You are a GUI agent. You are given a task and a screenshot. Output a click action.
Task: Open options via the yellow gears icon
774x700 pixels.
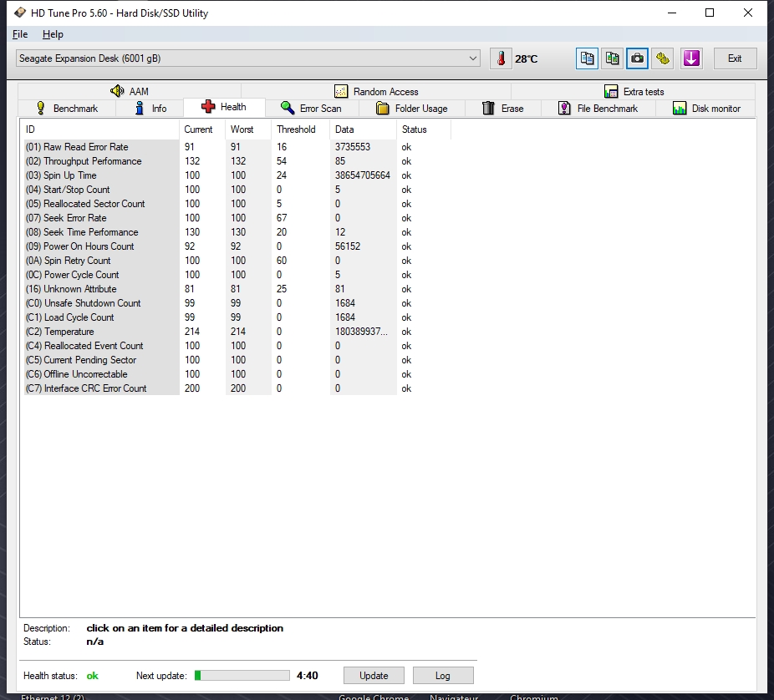click(663, 58)
